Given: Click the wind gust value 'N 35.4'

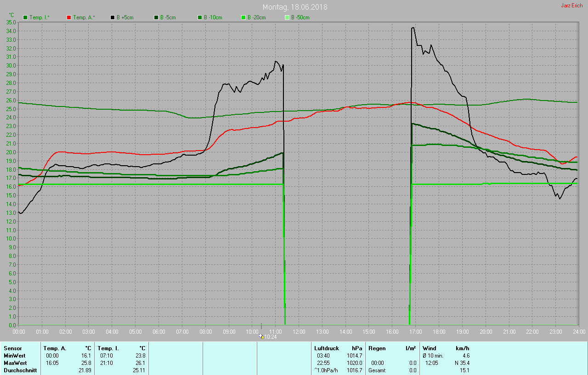Looking at the screenshot, I should click(462, 363).
